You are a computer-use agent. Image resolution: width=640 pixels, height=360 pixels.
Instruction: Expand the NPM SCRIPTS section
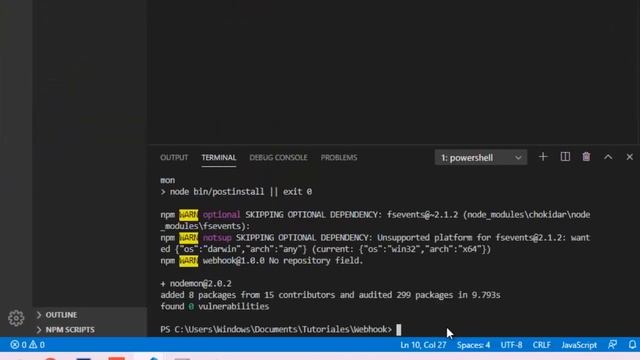coord(90,329)
